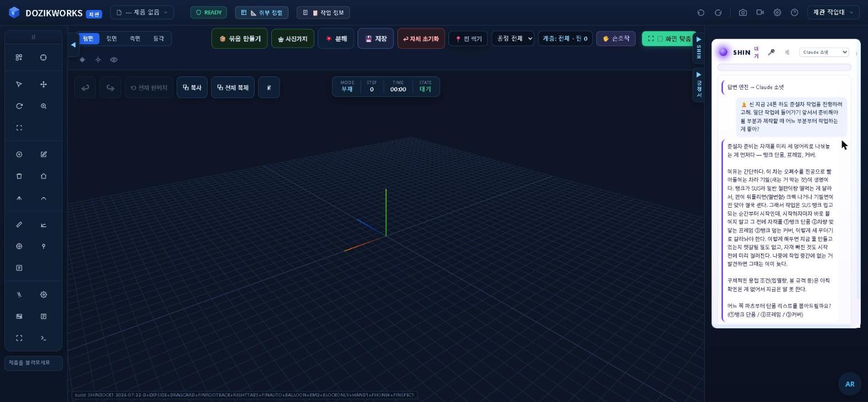Click the viewport redo arrow button
868x402 pixels.
110,87
